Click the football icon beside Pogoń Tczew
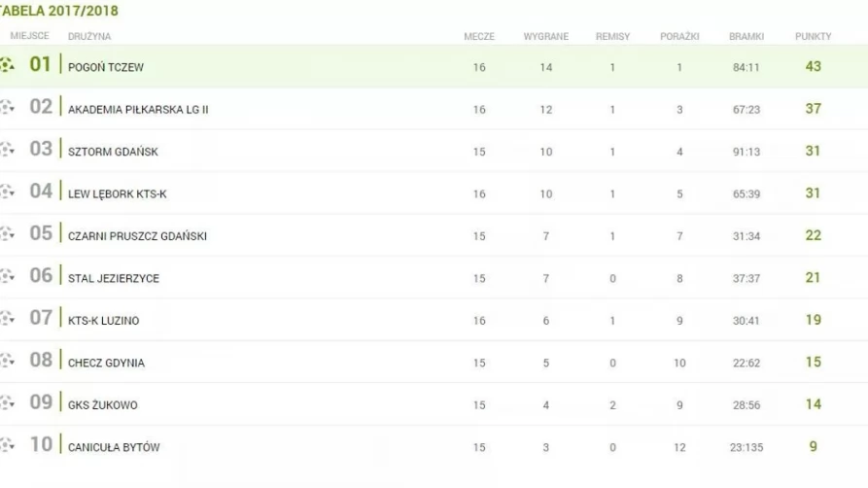This screenshot has width=868, height=488. [7, 65]
